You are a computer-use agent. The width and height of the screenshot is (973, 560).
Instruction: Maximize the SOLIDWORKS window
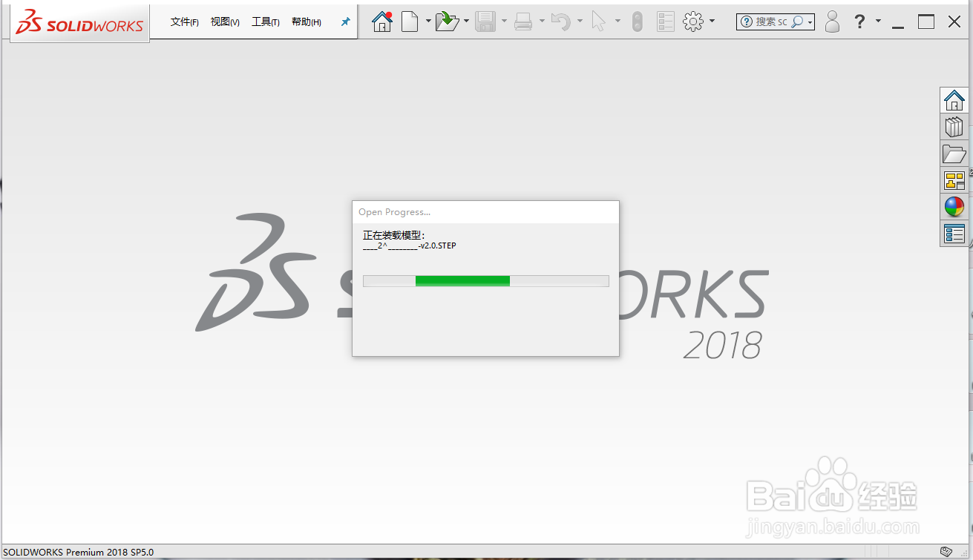click(x=926, y=22)
